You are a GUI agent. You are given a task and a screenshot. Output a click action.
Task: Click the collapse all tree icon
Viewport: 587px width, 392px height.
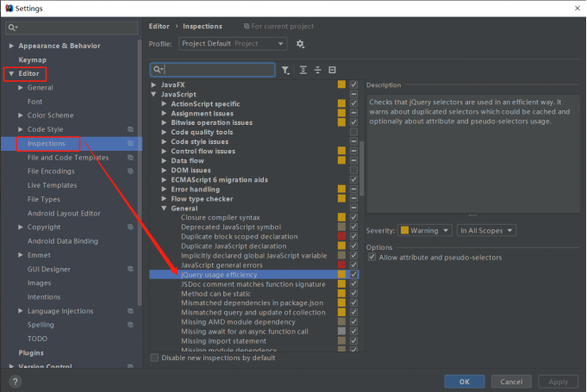(317, 70)
